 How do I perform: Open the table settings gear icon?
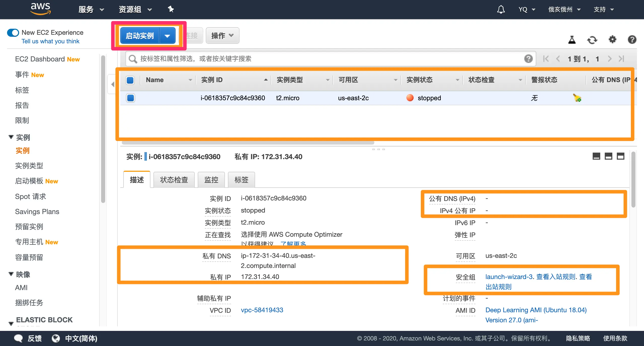point(612,40)
